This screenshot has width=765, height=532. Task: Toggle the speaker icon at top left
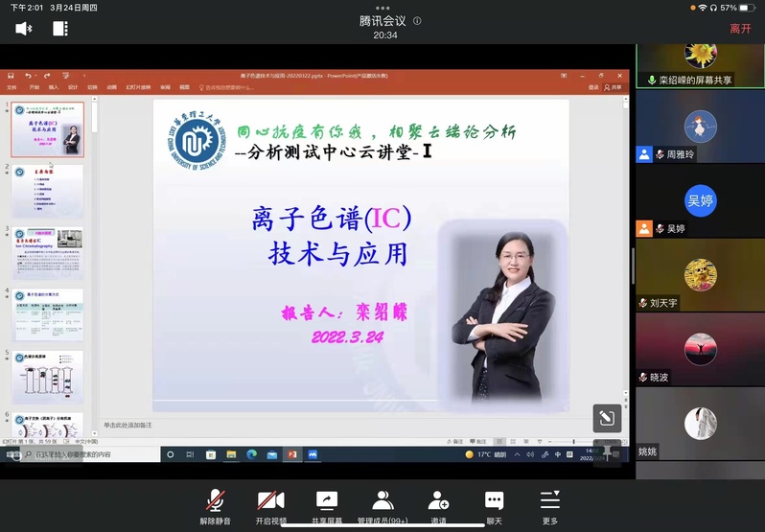click(24, 29)
